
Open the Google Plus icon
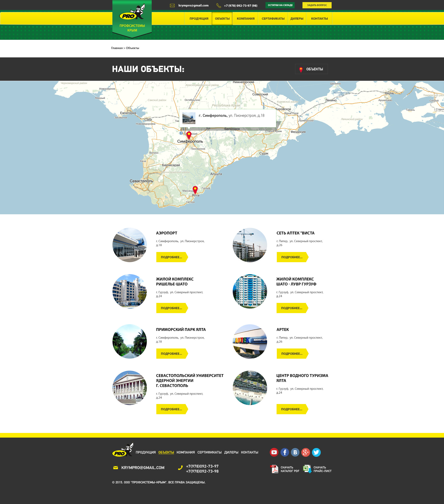(305, 452)
